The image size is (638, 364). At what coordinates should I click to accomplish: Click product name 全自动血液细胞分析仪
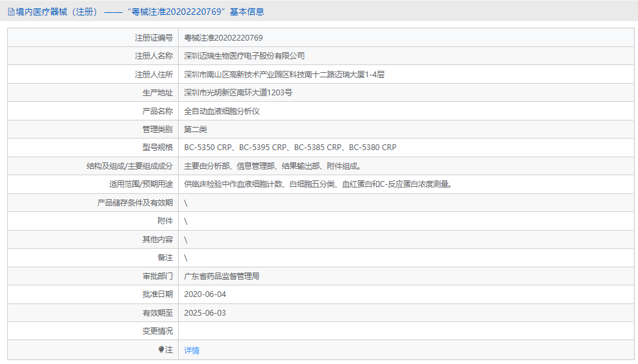pos(222,111)
